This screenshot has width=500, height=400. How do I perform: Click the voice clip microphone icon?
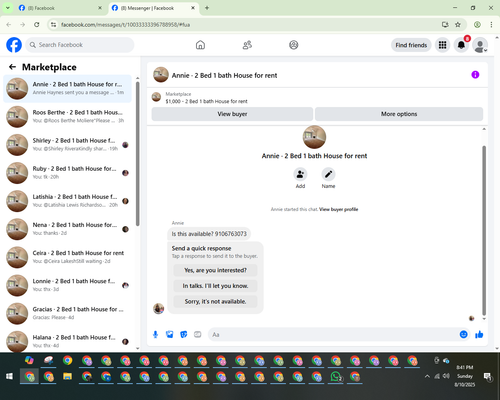coord(155,334)
